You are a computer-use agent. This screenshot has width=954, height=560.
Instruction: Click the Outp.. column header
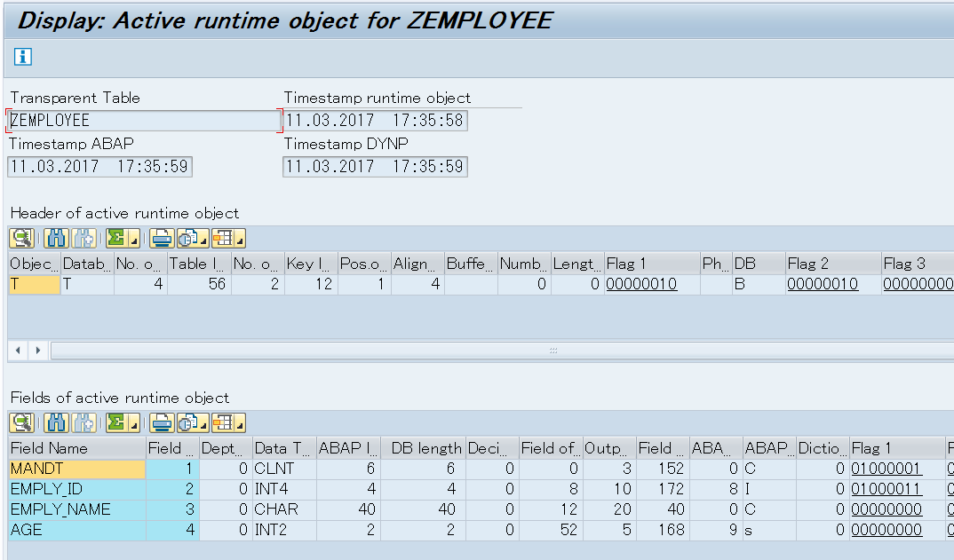(x=609, y=448)
